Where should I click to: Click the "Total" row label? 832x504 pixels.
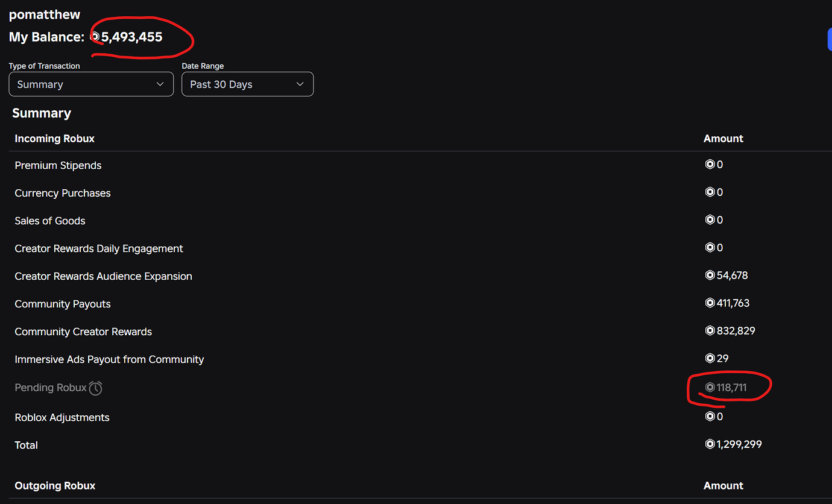tap(27, 445)
